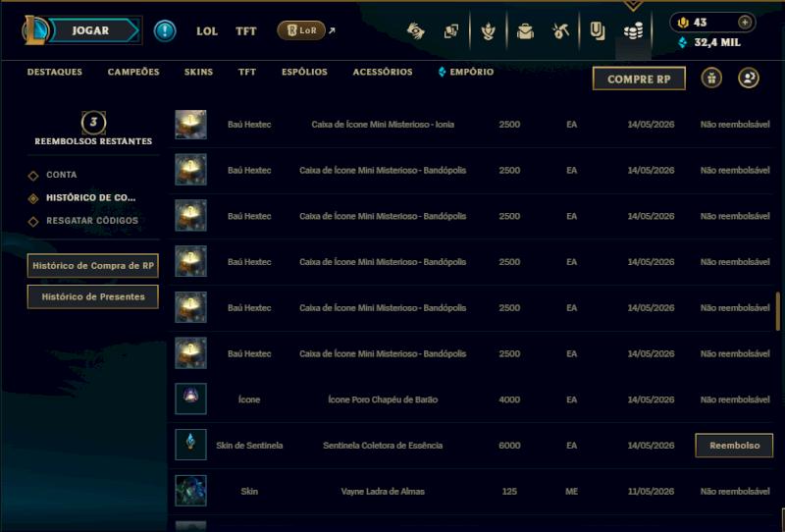Open the hand-shaped icon in the top bar
The image size is (785, 532).
[415, 31]
